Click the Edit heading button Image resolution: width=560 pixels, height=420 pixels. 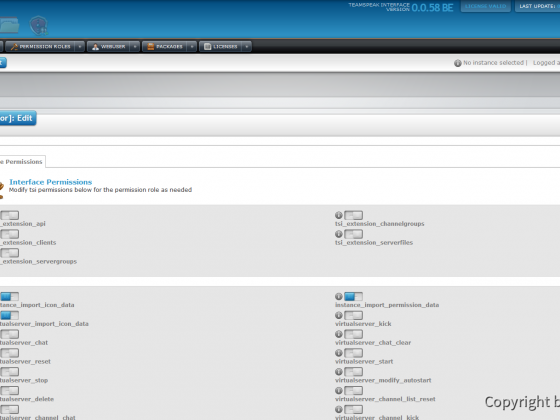click(x=18, y=118)
